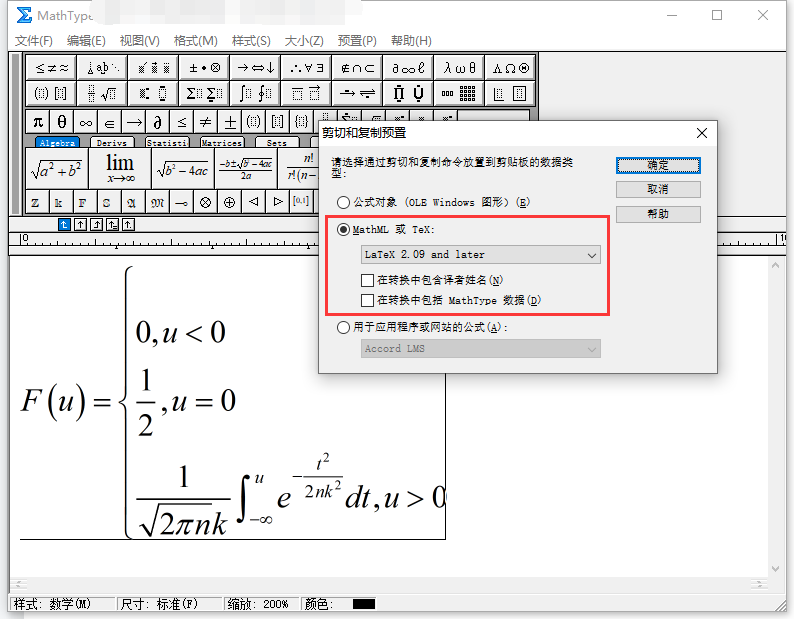The width and height of the screenshot is (794, 619).
Task: Insert the partial derivative symbol ∂
Action: click(x=158, y=121)
